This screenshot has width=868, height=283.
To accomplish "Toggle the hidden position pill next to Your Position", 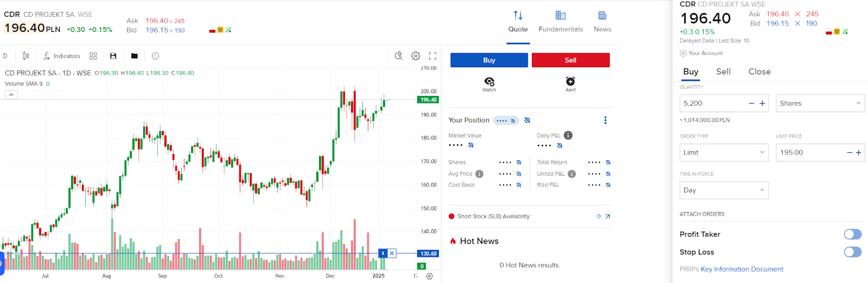I will [x=506, y=120].
